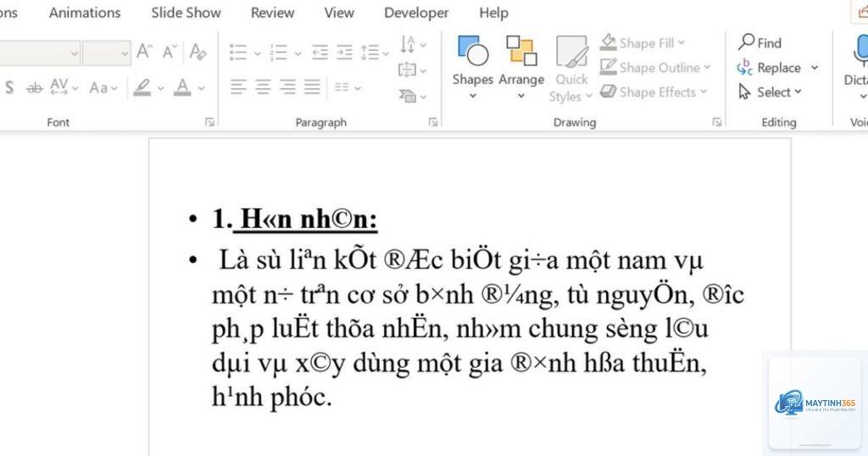Align text right
This screenshot has height=456, width=868.
[x=287, y=87]
